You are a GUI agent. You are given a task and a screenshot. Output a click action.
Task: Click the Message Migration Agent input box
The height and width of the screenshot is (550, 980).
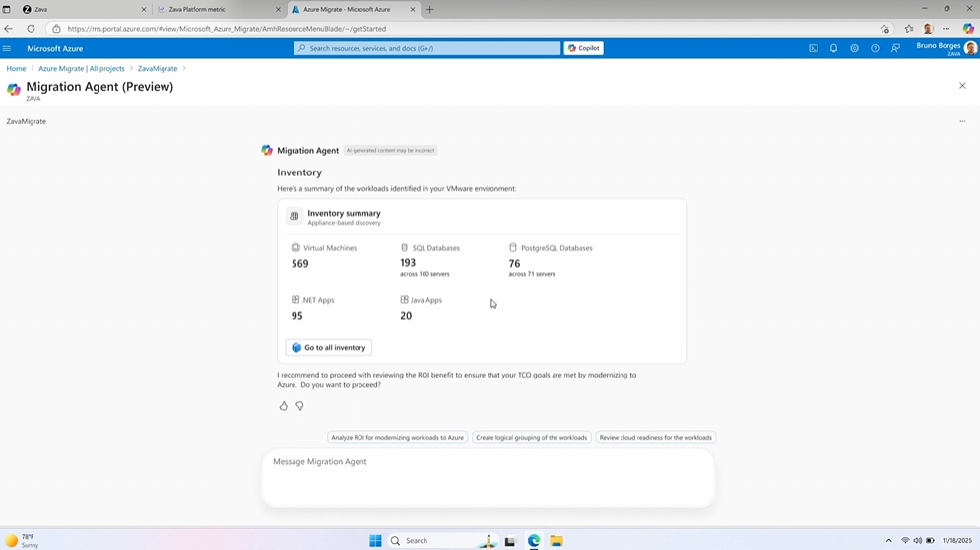(488, 478)
